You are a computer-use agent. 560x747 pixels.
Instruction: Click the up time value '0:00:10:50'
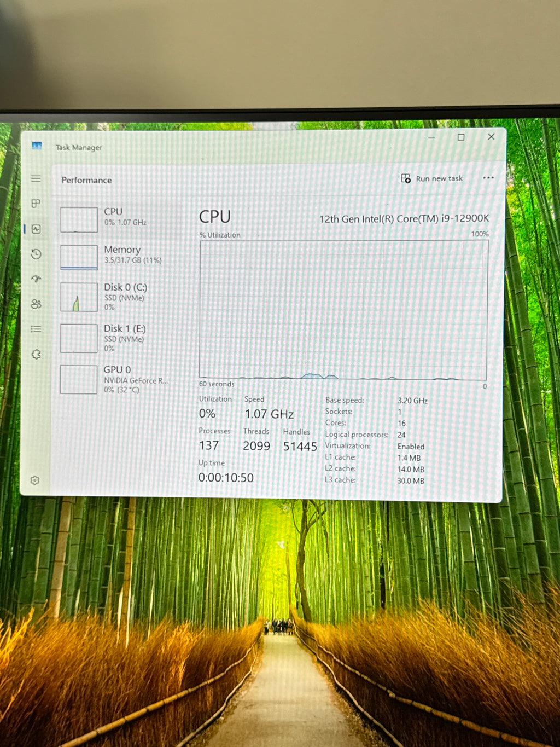click(226, 478)
